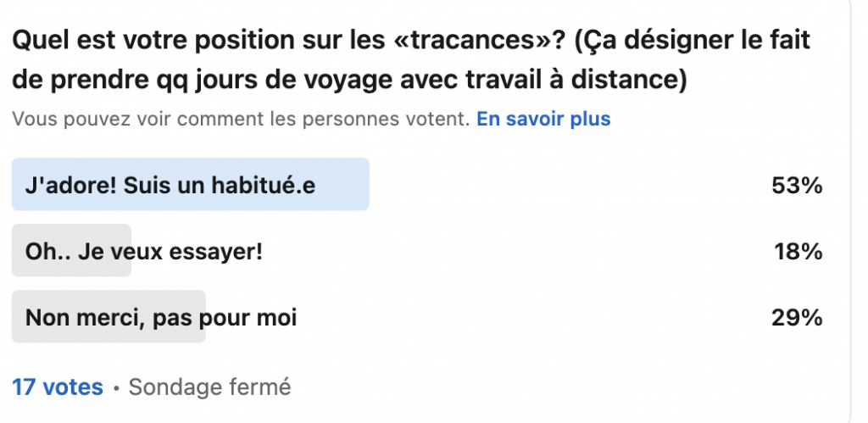Click the 18% result figure
This screenshot has height=423, width=868.
(798, 251)
